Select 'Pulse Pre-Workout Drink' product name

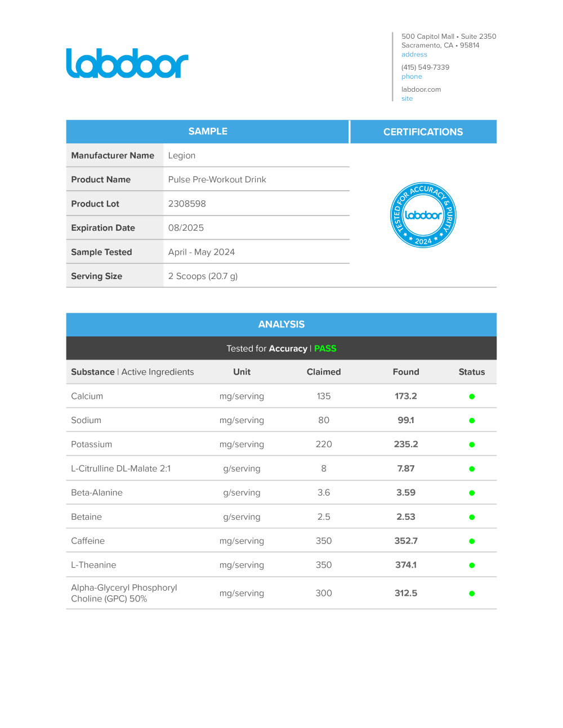[217, 179]
